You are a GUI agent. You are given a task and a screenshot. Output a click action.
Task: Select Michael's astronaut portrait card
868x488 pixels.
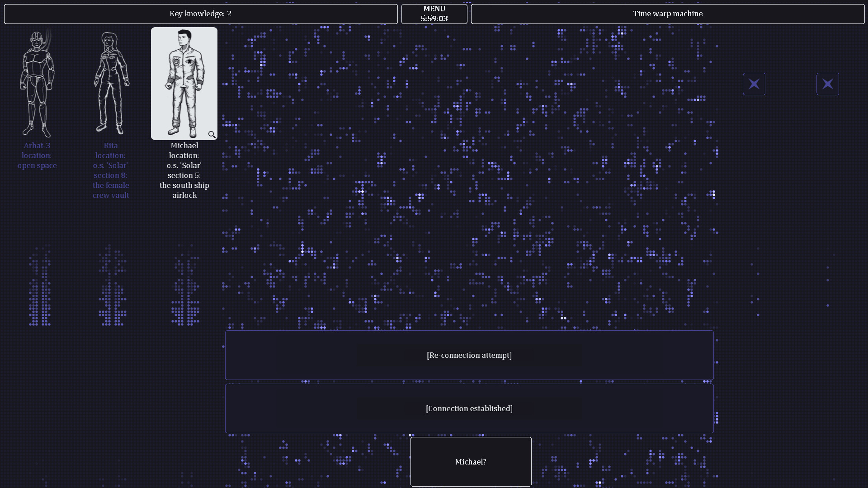click(x=184, y=84)
